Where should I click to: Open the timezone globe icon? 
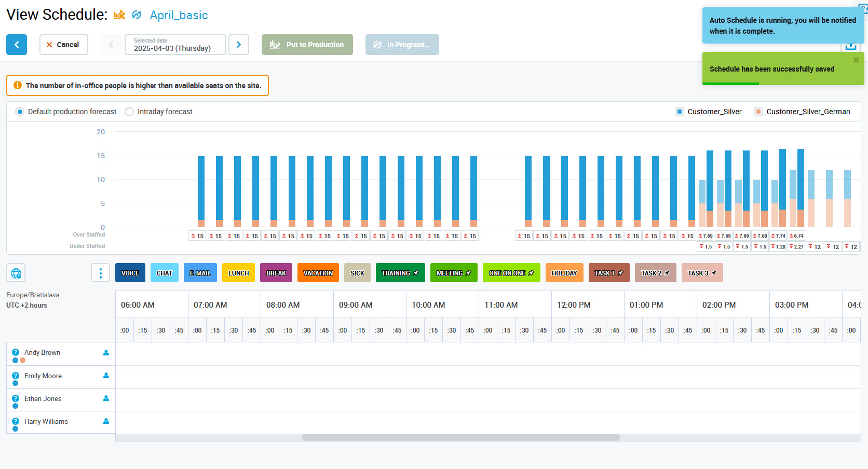[x=16, y=273]
